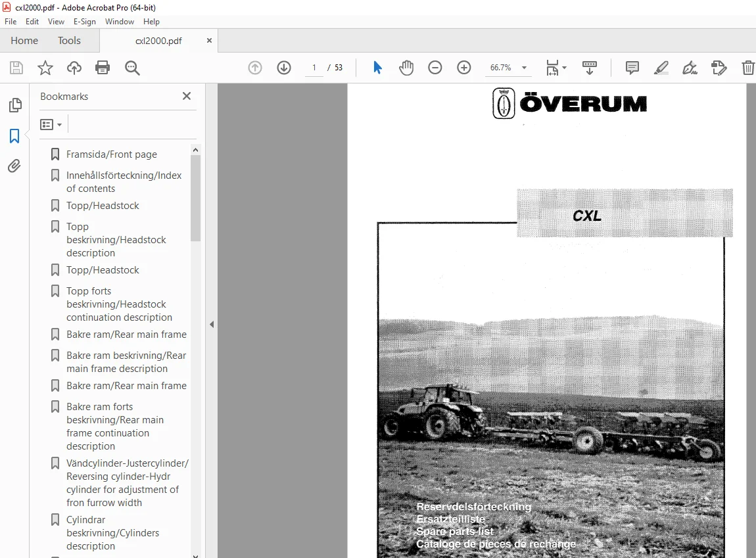
Task: Select the cxl2000.pdf document tab
Action: 158,41
